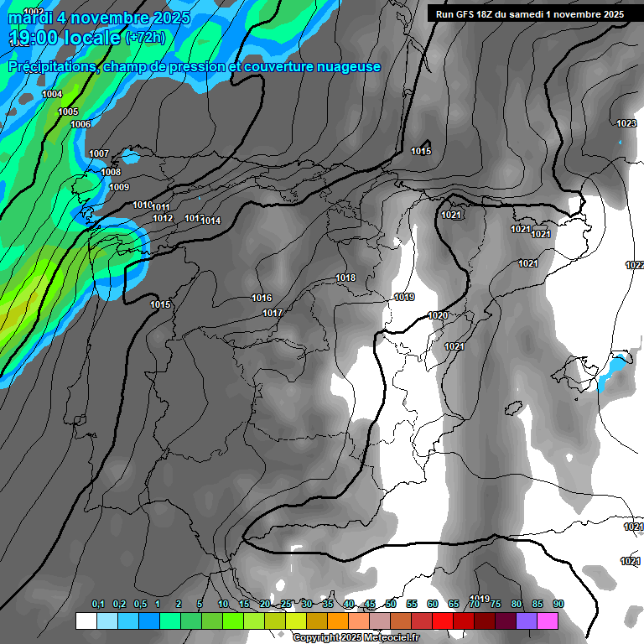This screenshot has height=644, width=644.
Task: Click the 1012 isobar label
Action: [x=163, y=219]
